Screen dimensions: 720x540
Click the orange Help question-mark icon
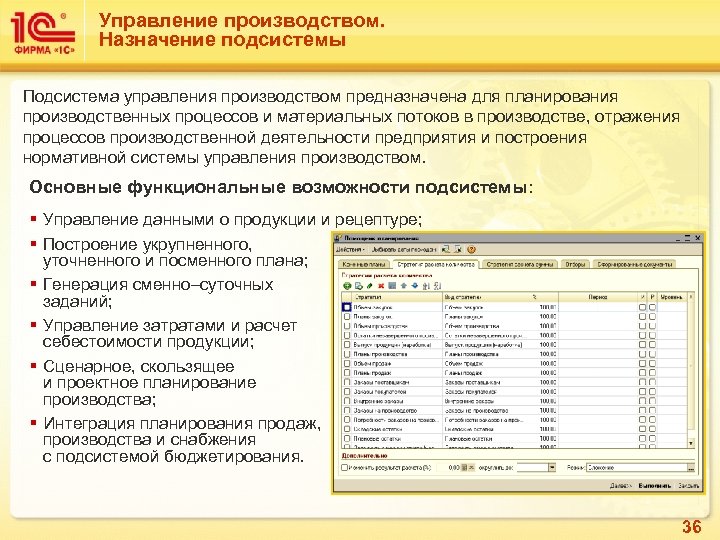pyautogui.click(x=471, y=250)
